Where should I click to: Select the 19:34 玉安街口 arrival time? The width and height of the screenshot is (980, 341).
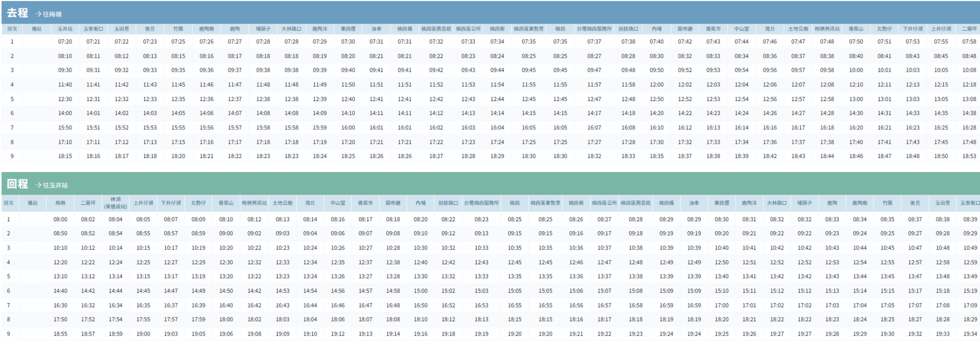coord(970,334)
